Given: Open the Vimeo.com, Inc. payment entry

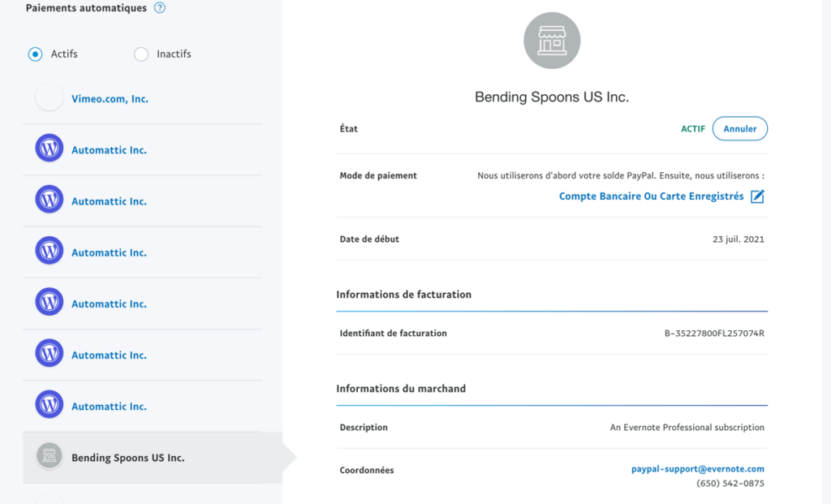Looking at the screenshot, I should click(110, 98).
